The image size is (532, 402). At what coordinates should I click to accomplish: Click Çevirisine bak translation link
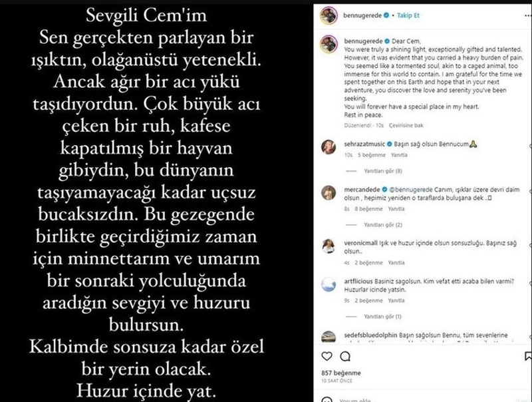click(406, 125)
